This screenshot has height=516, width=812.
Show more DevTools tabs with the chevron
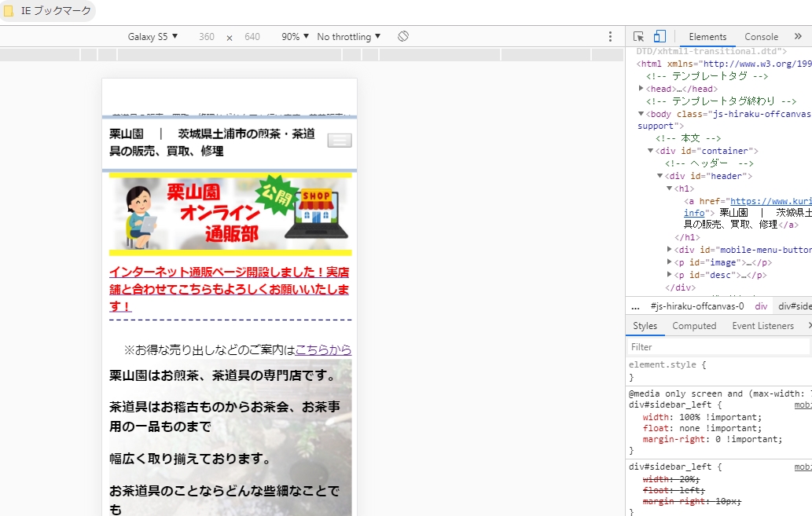(798, 37)
